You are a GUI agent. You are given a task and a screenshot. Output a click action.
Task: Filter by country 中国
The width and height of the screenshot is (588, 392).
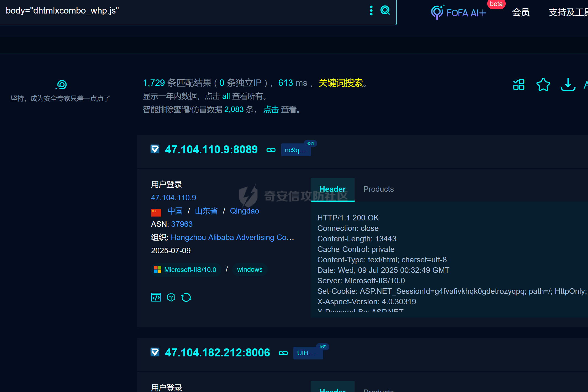175,211
